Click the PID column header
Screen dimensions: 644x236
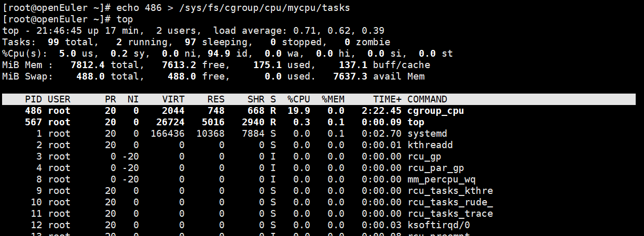click(x=33, y=99)
